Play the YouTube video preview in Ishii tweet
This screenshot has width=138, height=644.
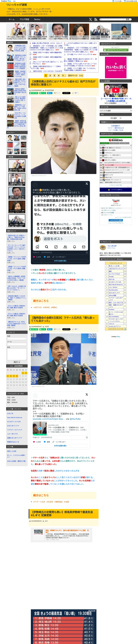coord(40,428)
